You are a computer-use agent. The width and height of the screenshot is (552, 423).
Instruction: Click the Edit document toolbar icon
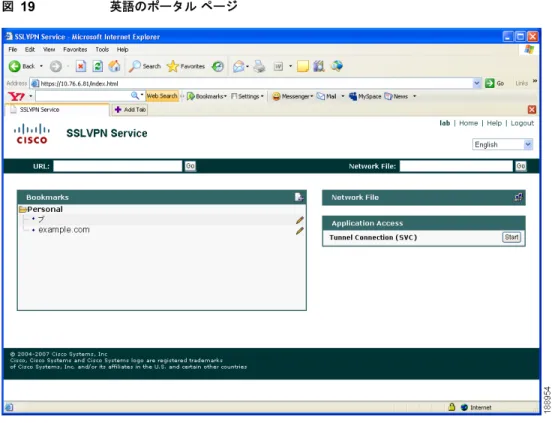(x=278, y=66)
